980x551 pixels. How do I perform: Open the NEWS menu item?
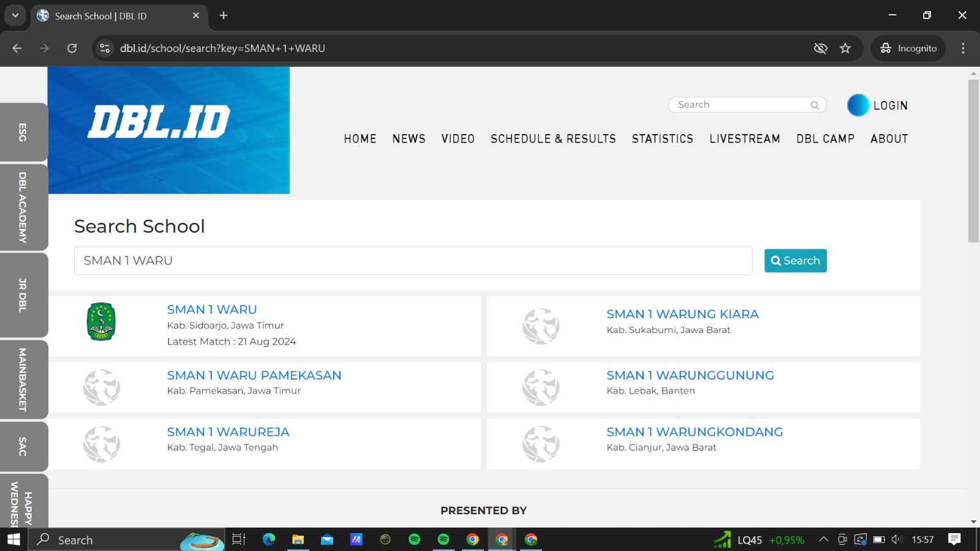409,139
